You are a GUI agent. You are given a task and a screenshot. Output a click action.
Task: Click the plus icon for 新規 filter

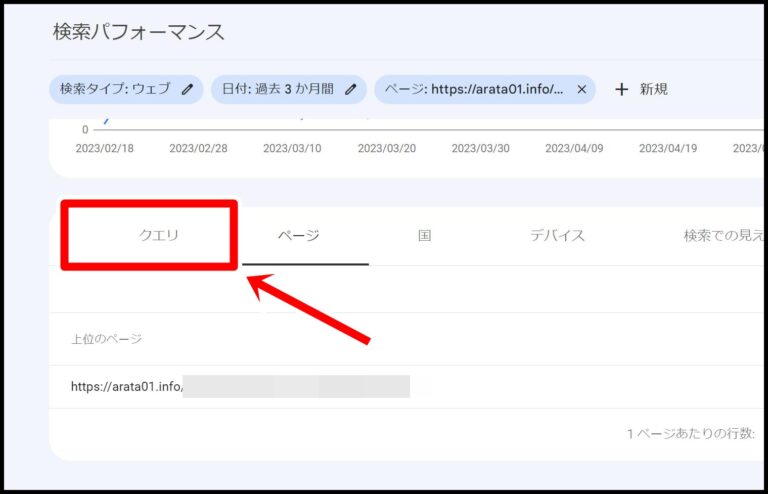click(622, 89)
